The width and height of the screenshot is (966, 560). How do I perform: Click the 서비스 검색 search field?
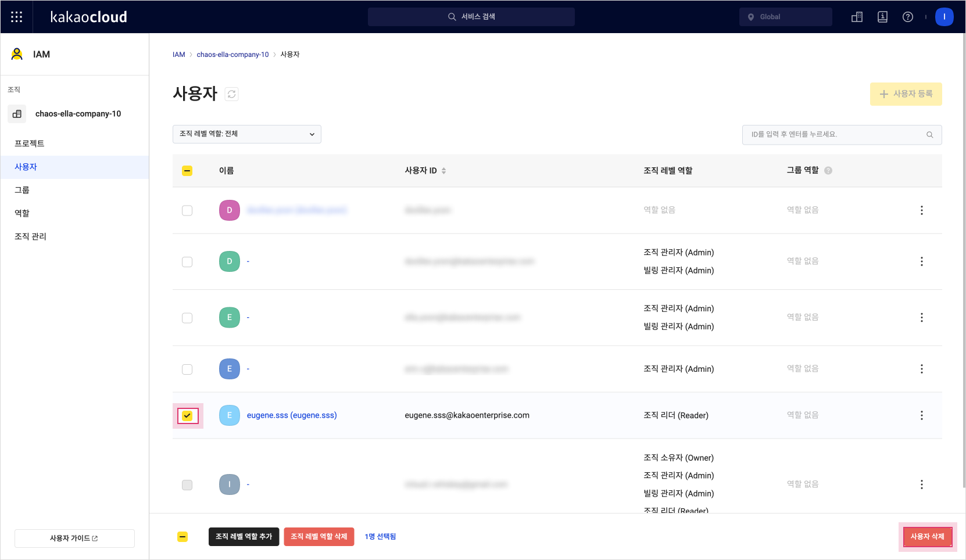pyautogui.click(x=471, y=17)
